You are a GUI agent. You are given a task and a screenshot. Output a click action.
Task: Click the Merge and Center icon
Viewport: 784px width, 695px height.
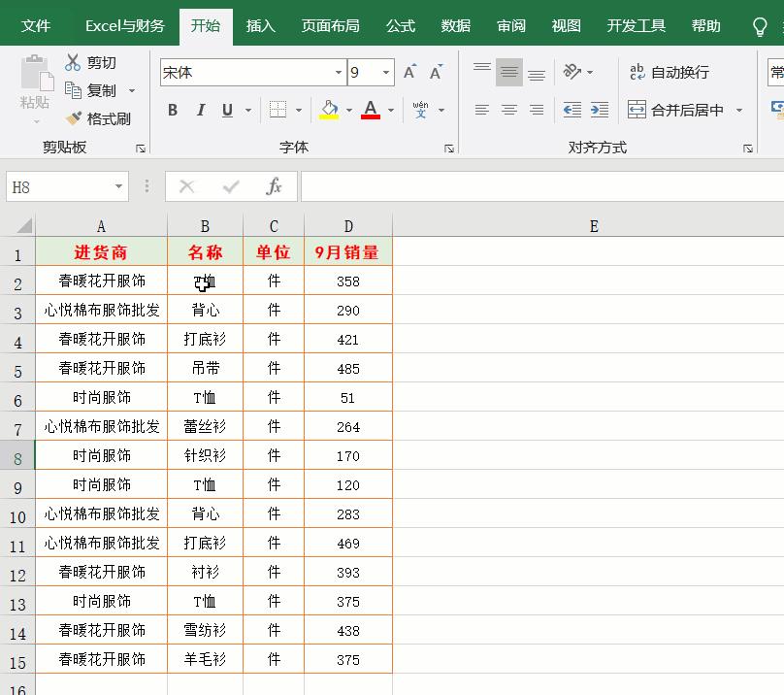[x=637, y=110]
